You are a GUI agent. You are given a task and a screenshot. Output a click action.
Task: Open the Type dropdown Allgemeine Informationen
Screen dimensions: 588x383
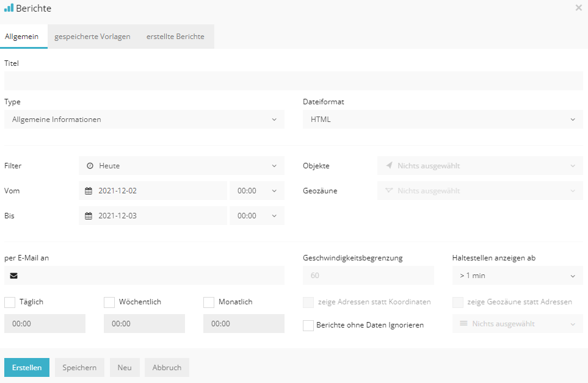(x=144, y=120)
